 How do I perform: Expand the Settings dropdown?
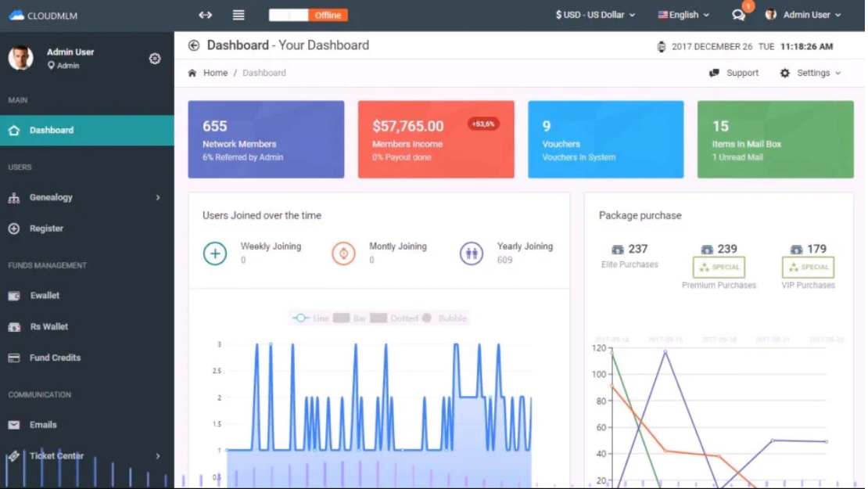[811, 73]
